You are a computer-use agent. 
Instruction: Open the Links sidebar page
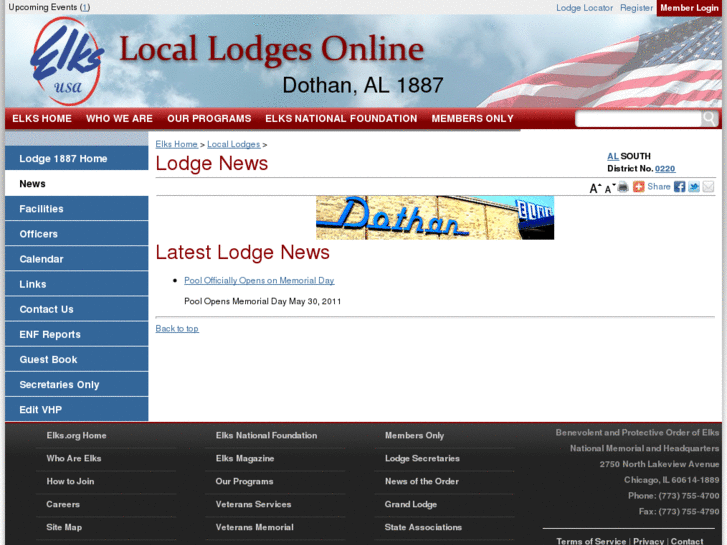coord(77,284)
